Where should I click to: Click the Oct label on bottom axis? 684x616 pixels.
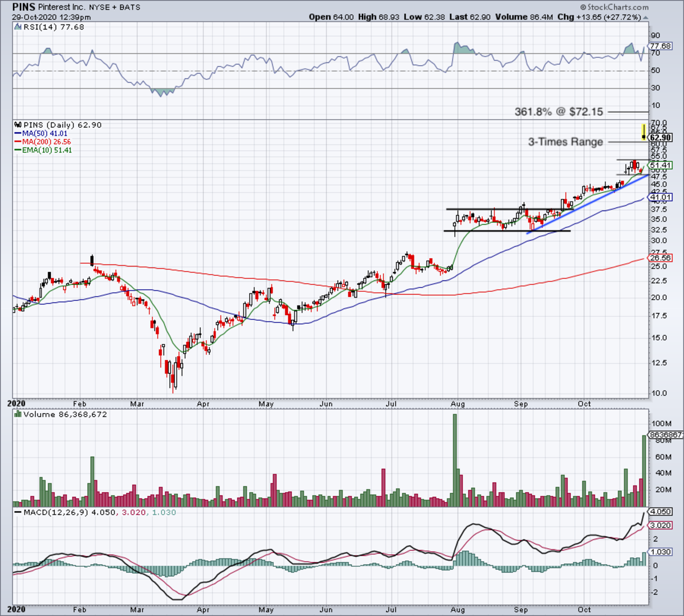(x=585, y=609)
